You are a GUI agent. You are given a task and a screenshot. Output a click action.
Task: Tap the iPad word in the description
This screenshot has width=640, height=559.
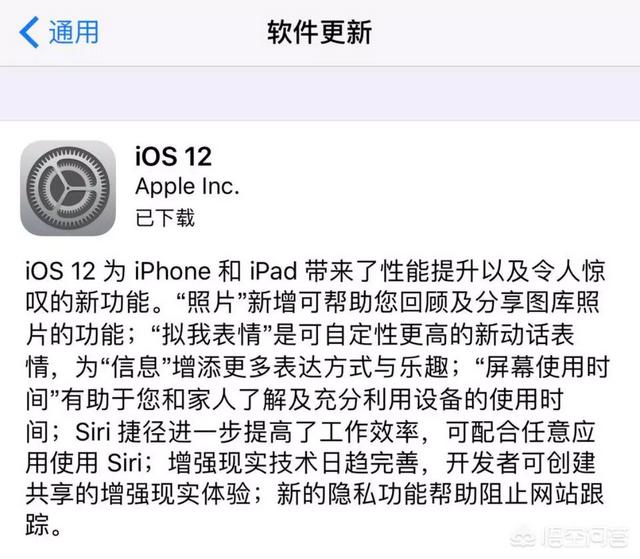pyautogui.click(x=273, y=271)
